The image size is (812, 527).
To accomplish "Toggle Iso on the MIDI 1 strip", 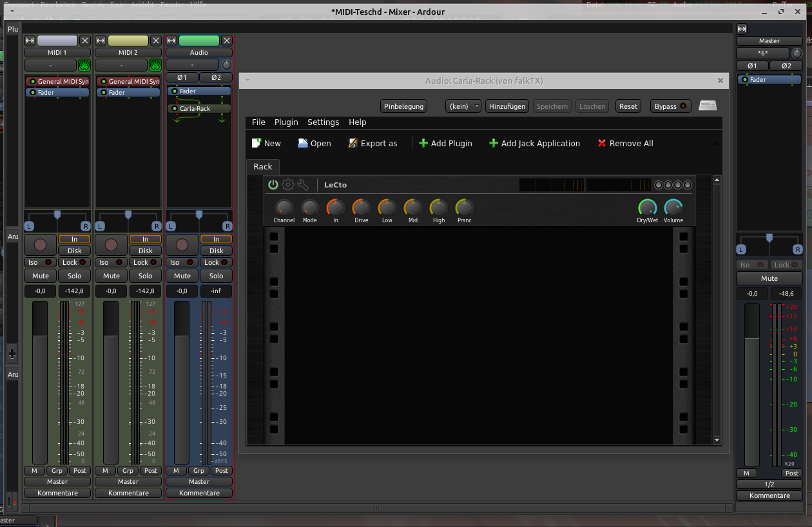I will pos(41,262).
